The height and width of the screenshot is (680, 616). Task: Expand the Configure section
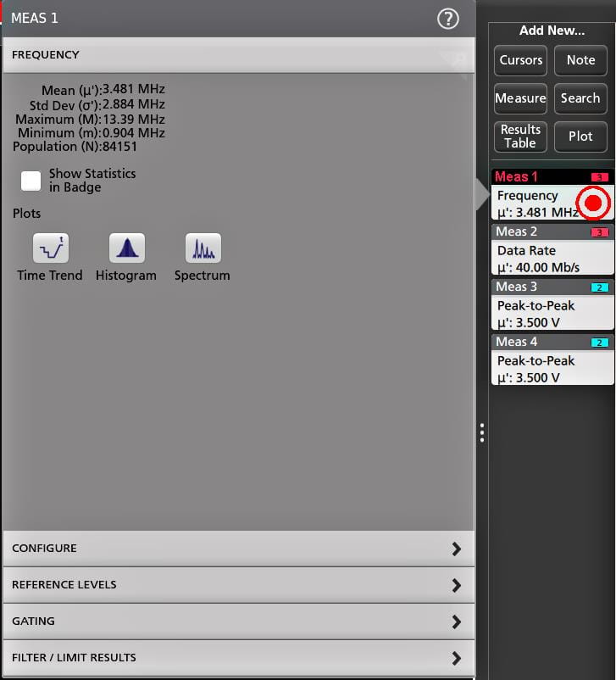click(x=237, y=549)
